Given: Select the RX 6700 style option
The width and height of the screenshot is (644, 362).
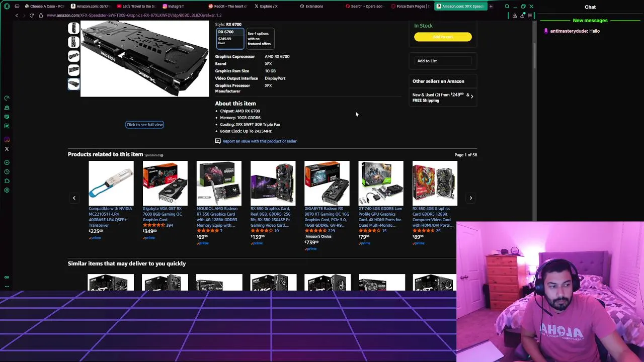Looking at the screenshot, I should coord(230,38).
